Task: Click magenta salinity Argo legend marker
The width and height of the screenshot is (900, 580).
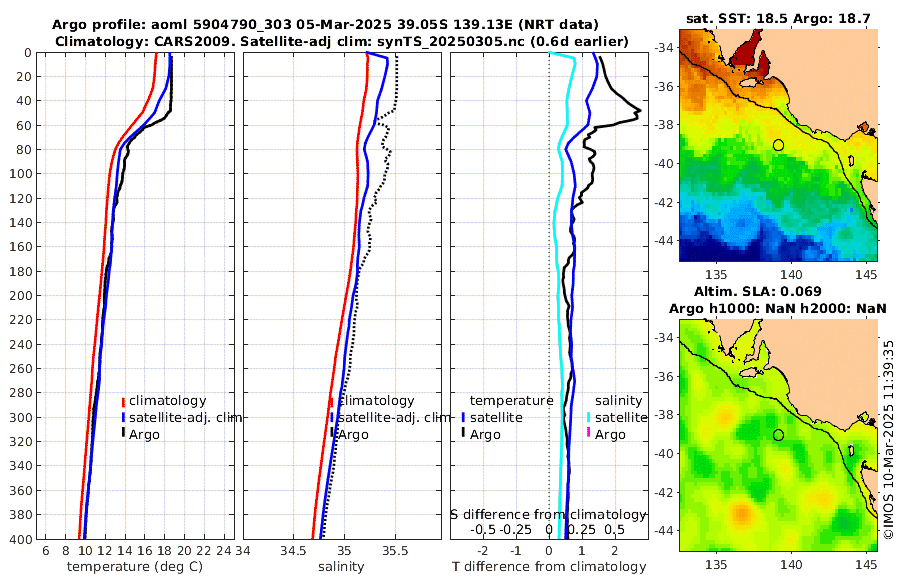Action: (x=588, y=432)
